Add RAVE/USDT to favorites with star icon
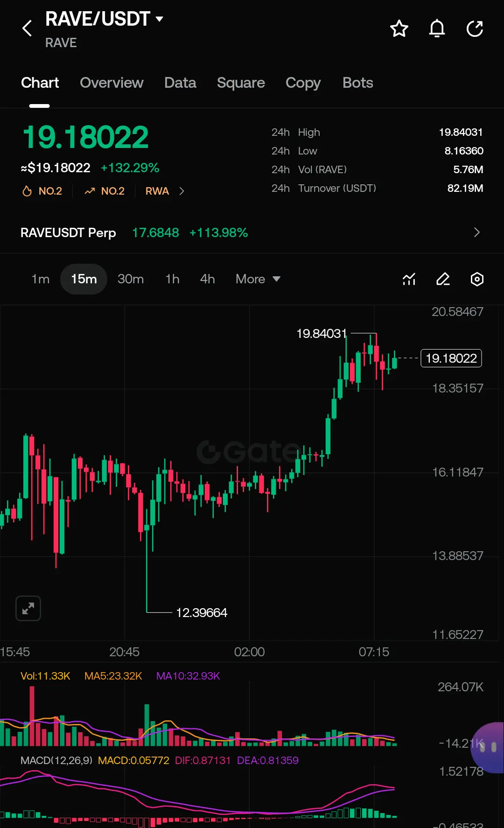504x828 pixels. click(x=399, y=28)
